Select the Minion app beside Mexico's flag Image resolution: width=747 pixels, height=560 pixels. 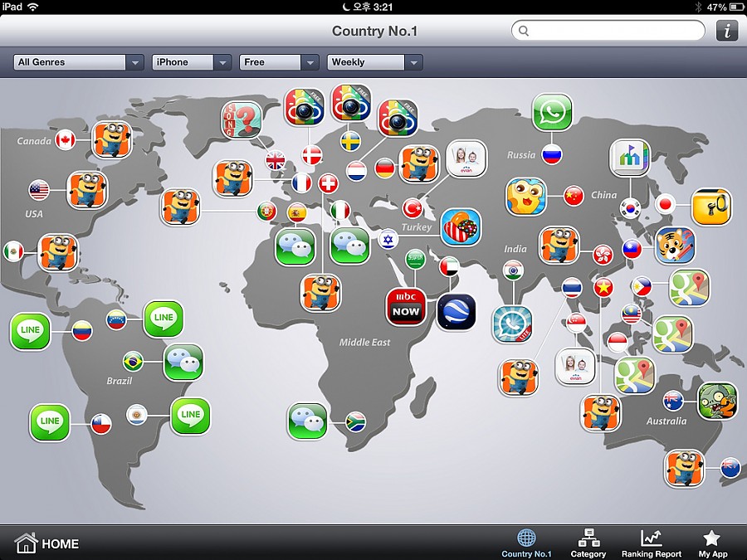[57, 252]
